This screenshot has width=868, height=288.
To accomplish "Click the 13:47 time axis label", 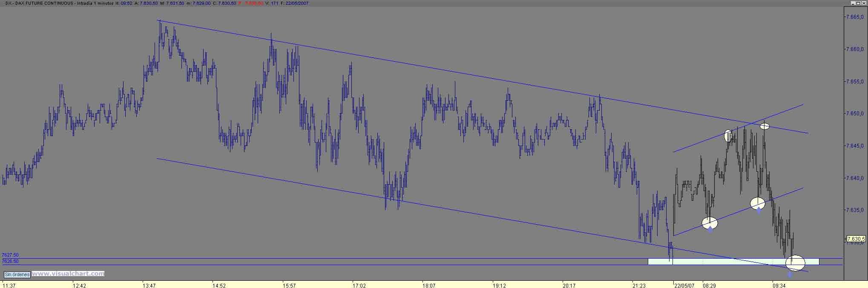I will point(149,285).
